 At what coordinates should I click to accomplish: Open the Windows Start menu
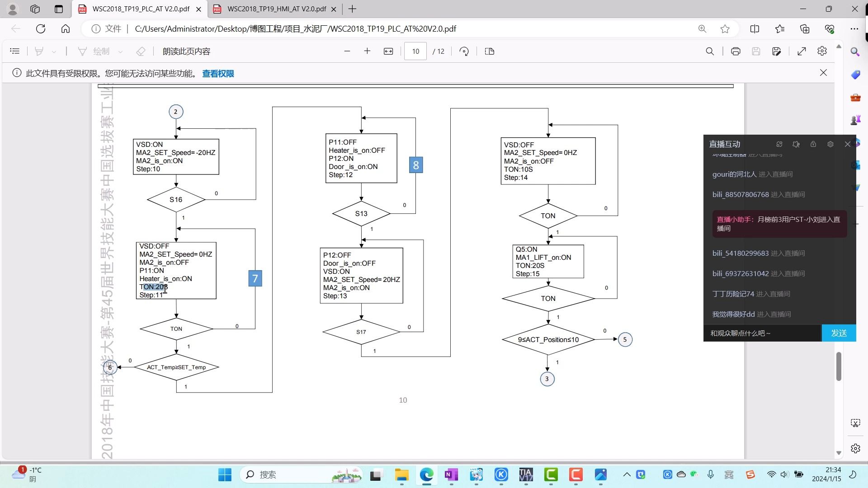[x=225, y=475]
